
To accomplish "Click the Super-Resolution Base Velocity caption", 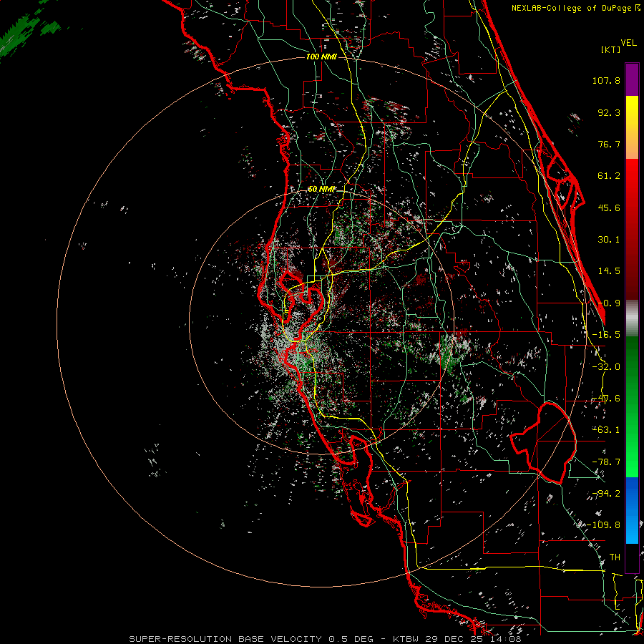I will coord(325,639).
